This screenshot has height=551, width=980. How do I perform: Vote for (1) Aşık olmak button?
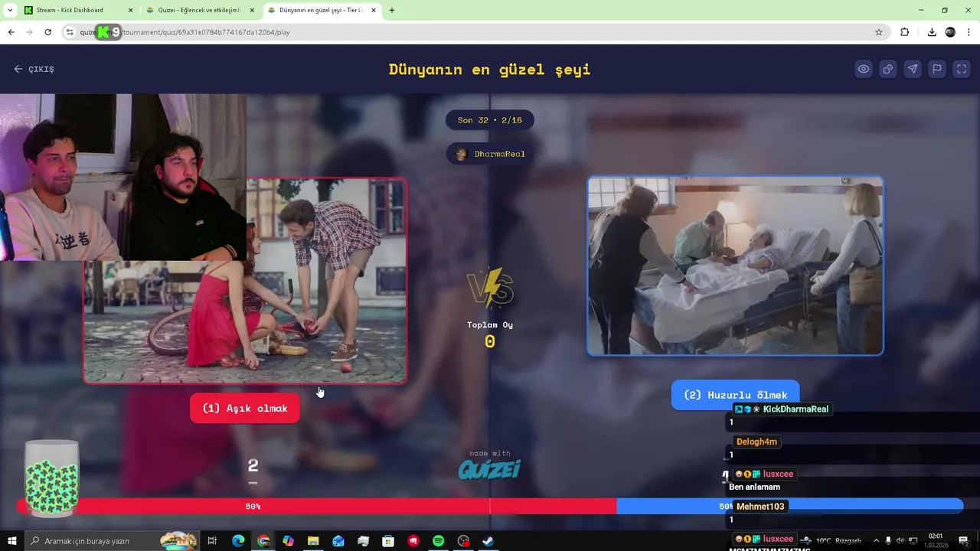[x=245, y=409]
